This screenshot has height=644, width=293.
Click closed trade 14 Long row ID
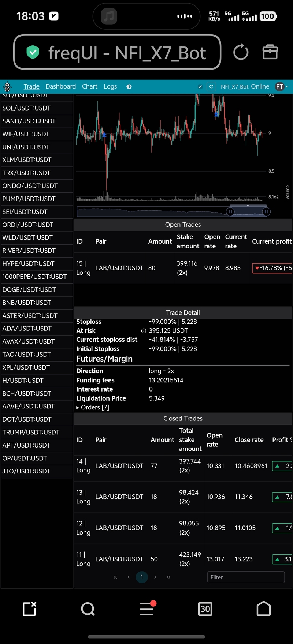click(83, 466)
